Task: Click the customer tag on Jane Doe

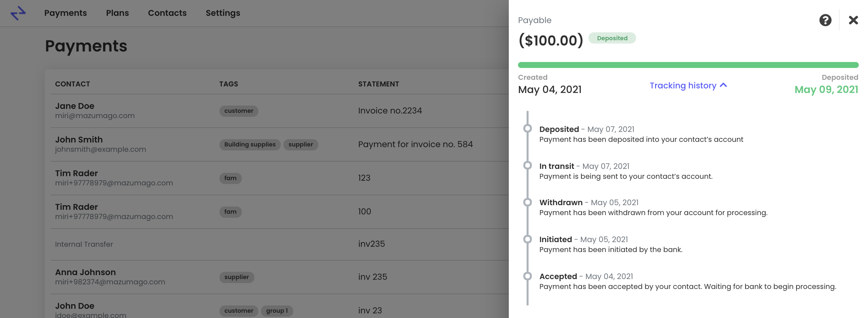Action: pyautogui.click(x=239, y=111)
